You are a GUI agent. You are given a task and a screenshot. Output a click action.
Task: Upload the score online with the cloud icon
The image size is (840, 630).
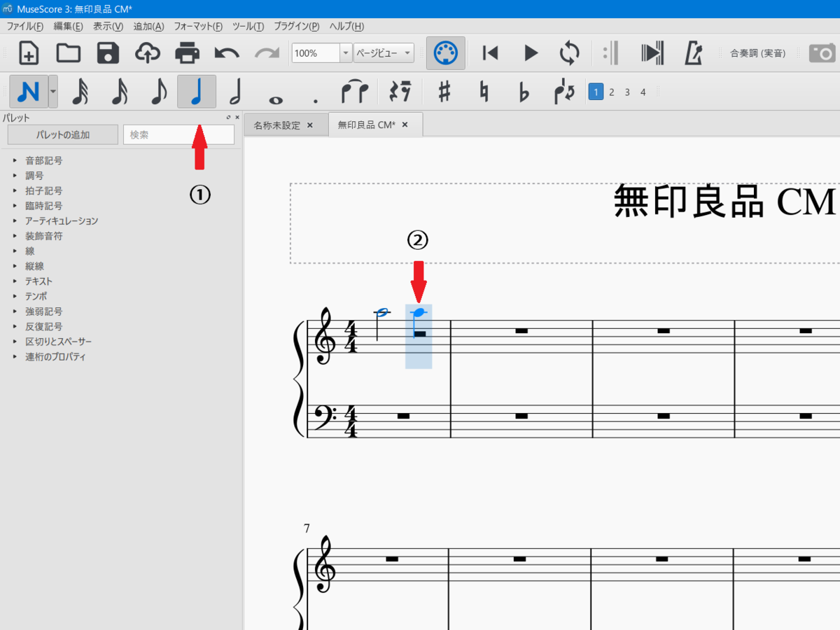click(x=148, y=53)
